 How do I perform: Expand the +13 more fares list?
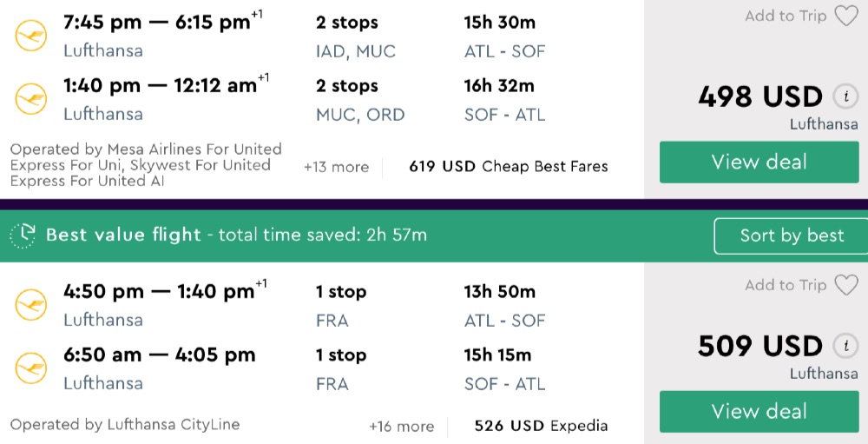pos(336,167)
